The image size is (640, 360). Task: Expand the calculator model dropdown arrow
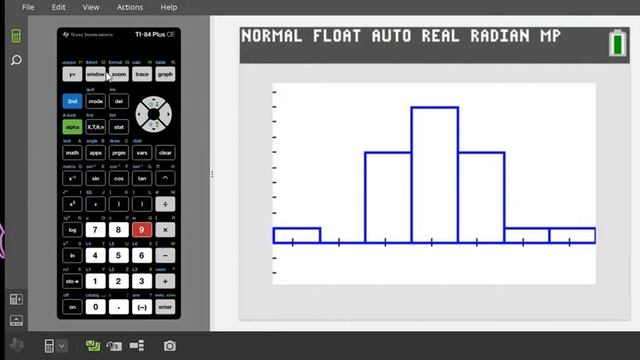pos(62,347)
